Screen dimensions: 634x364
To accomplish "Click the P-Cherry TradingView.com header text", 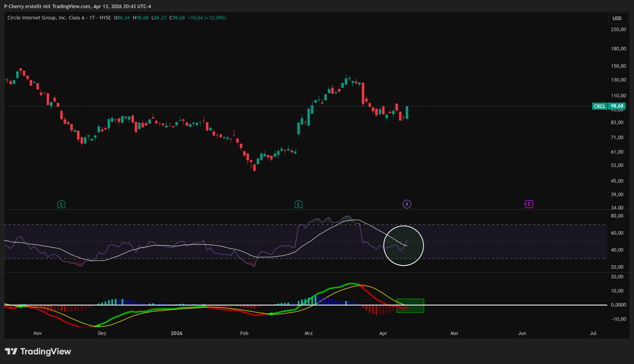I will [77, 6].
